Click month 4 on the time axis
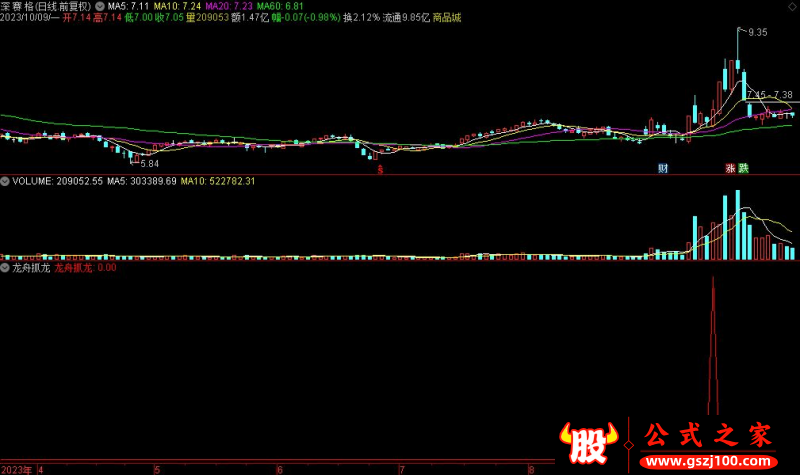 coord(41,470)
